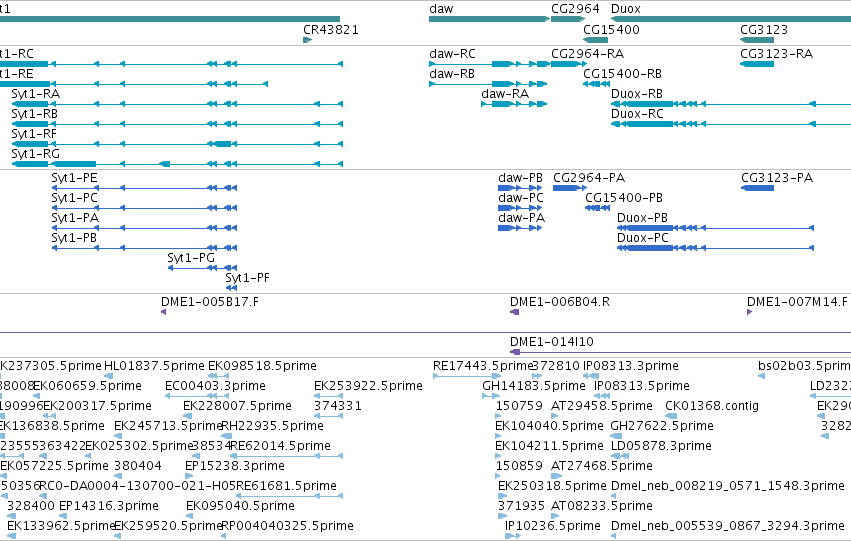The image size is (851, 541).
Task: Click the Syt1-RA transcript label
Action: click(x=35, y=94)
